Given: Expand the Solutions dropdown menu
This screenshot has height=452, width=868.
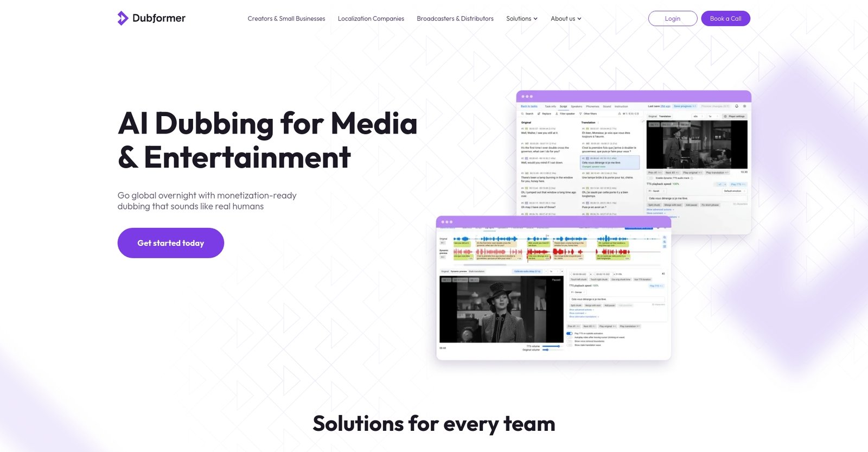Looking at the screenshot, I should pos(521,18).
